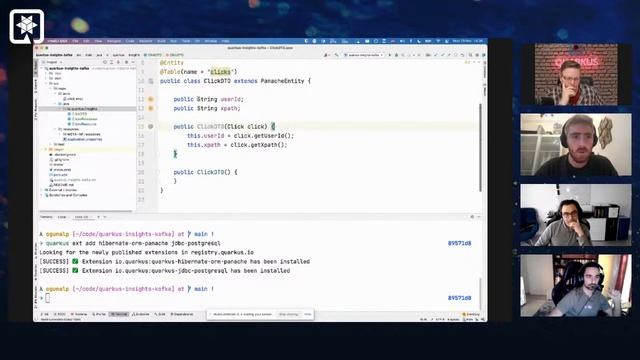Viewport: 640px width, 360px height.
Task: Open the Git tool window tab
Action: point(45,314)
